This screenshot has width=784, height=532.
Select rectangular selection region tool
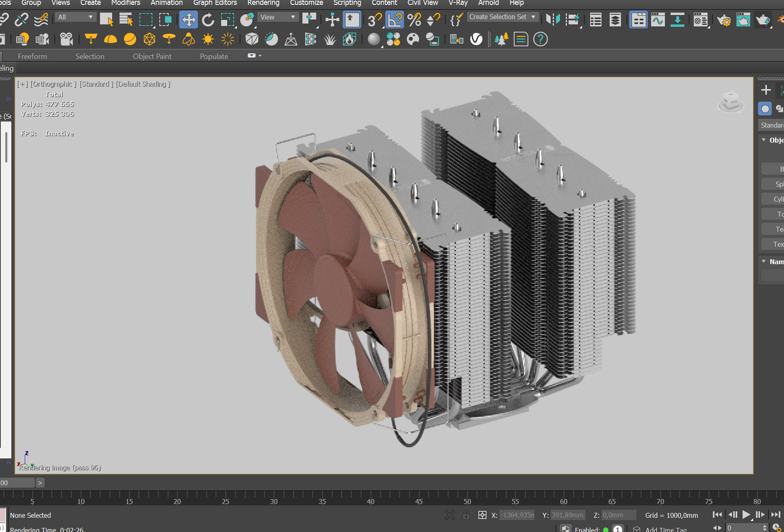[x=146, y=20]
